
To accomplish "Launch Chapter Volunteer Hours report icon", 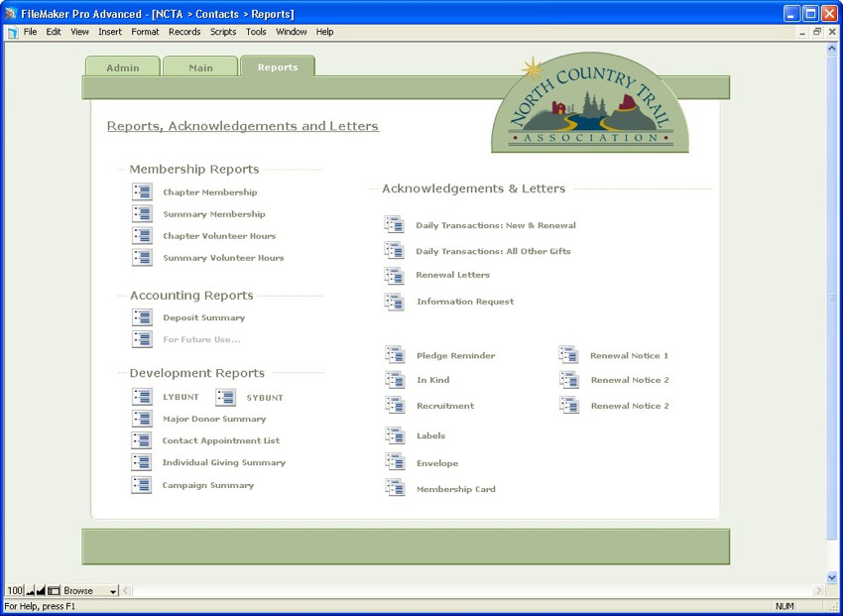I will (x=142, y=235).
